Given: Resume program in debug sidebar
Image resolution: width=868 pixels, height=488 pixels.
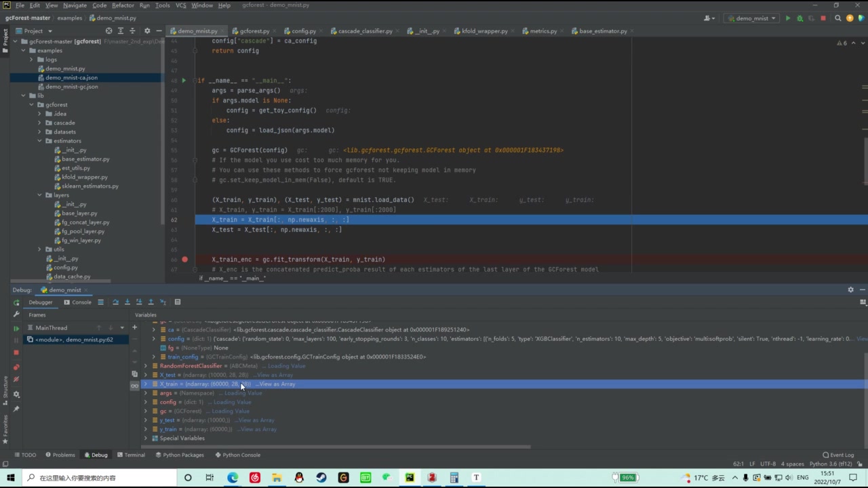Looking at the screenshot, I should pyautogui.click(x=16, y=329).
